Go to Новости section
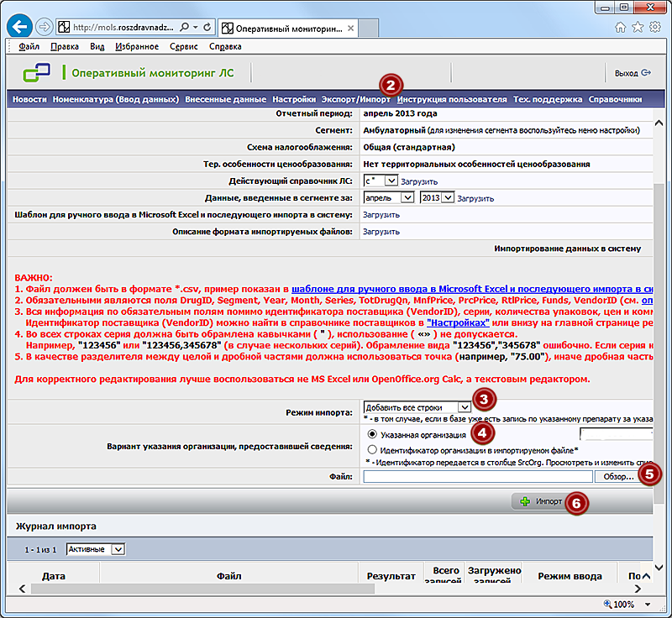This screenshot has height=618, width=672. coord(29,99)
